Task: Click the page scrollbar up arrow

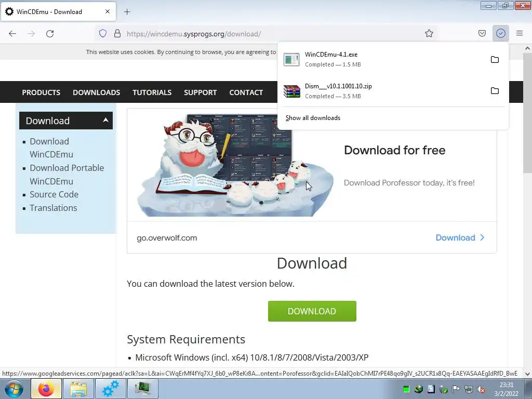Action: tap(527, 48)
